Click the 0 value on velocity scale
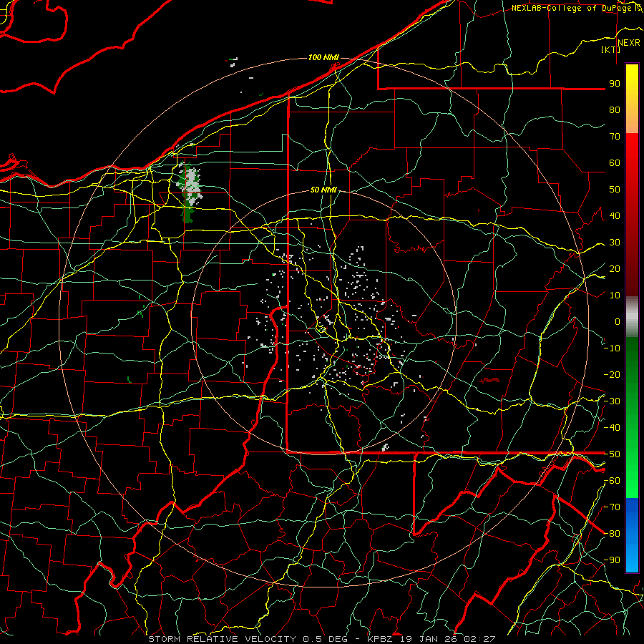Image resolution: width=644 pixels, height=644 pixels. coord(618,321)
